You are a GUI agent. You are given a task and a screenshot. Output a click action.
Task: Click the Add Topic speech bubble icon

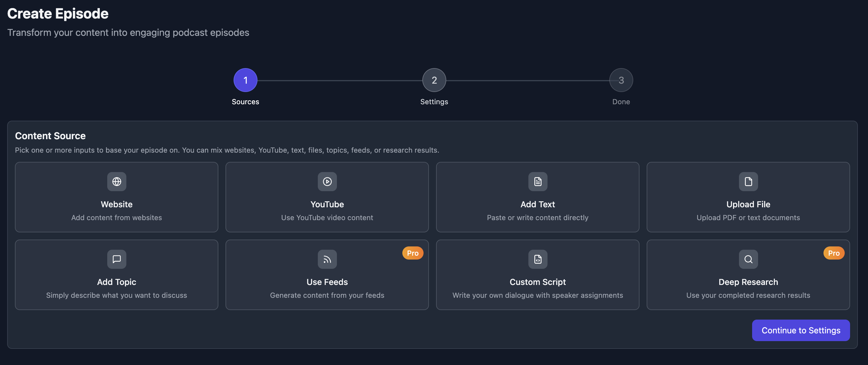point(116,259)
